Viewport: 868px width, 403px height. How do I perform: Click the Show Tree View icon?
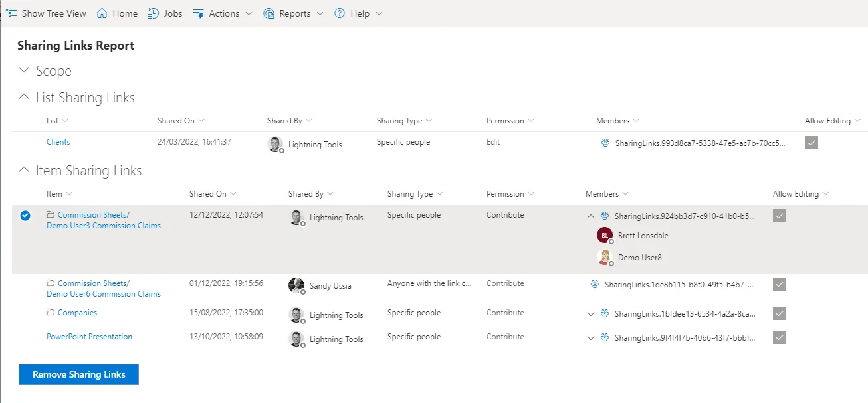pyautogui.click(x=12, y=13)
